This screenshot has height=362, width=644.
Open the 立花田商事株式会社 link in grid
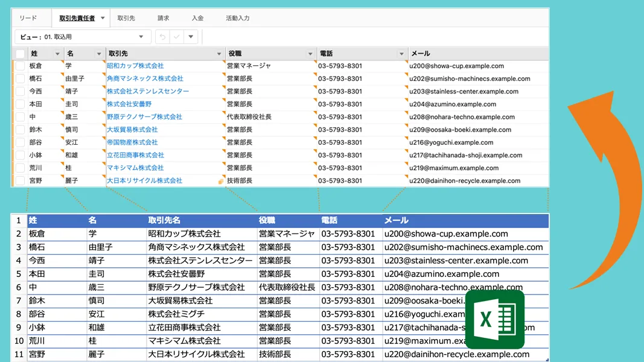[135, 154]
